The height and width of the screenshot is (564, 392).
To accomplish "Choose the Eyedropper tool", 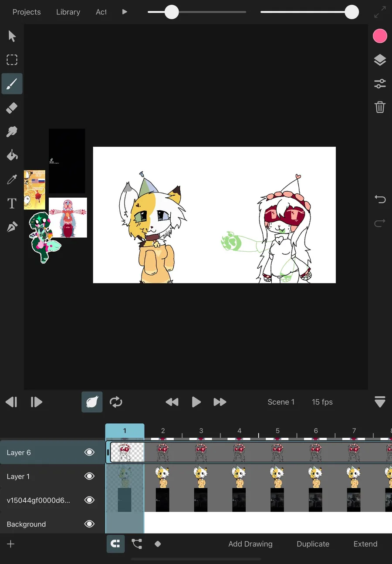I will tap(12, 179).
